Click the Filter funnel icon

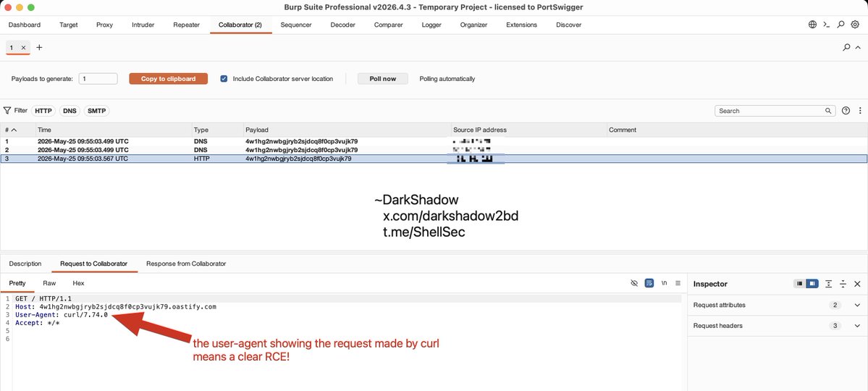coord(7,111)
